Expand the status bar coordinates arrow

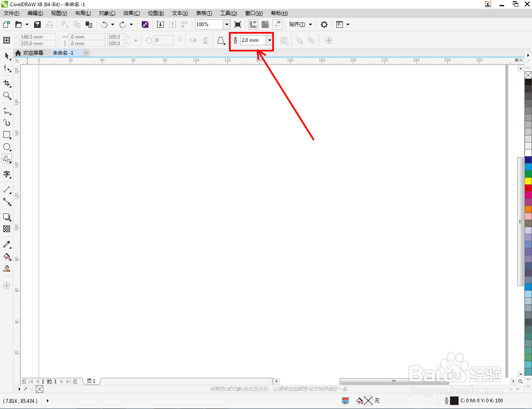pyautogui.click(x=48, y=401)
